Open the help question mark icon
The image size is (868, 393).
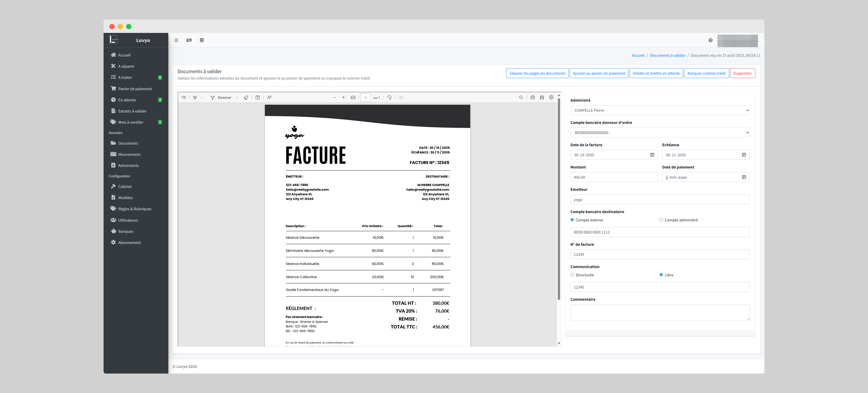click(x=710, y=40)
